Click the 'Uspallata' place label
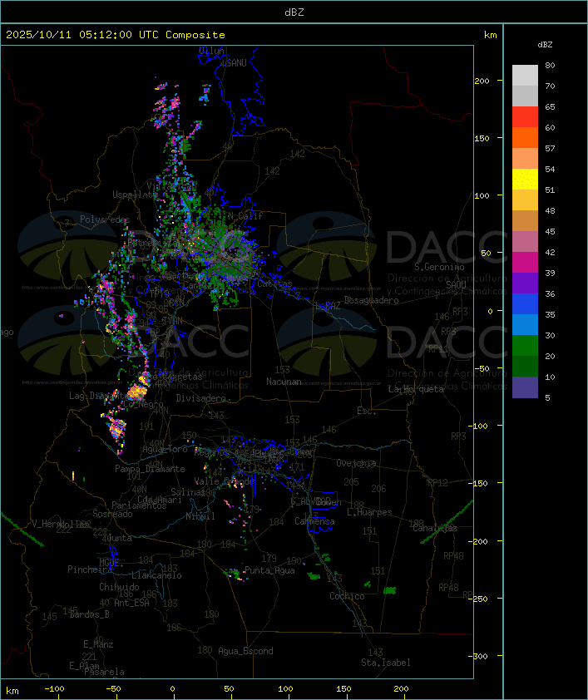Image resolution: width=588 pixels, height=700 pixels. point(135,195)
